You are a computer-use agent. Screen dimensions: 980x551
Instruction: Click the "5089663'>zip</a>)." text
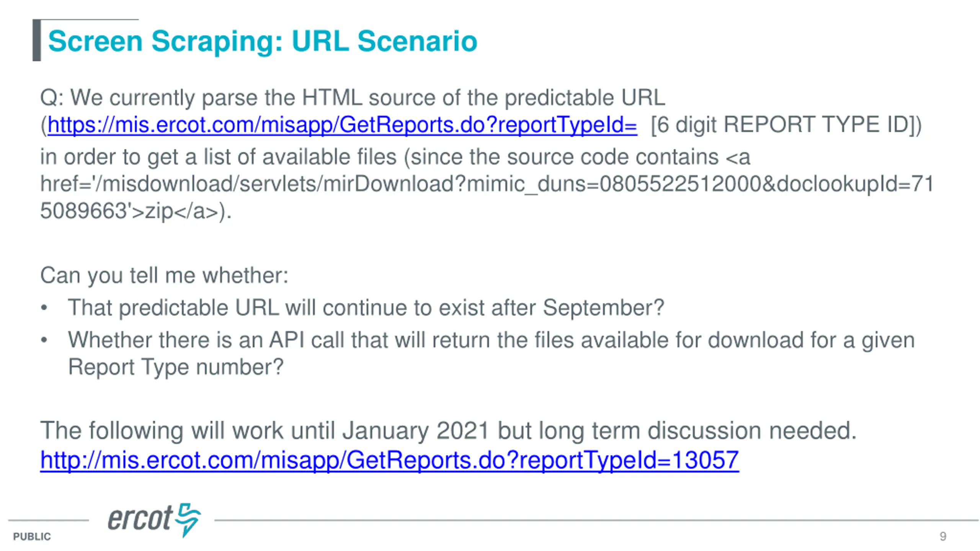coord(136,211)
